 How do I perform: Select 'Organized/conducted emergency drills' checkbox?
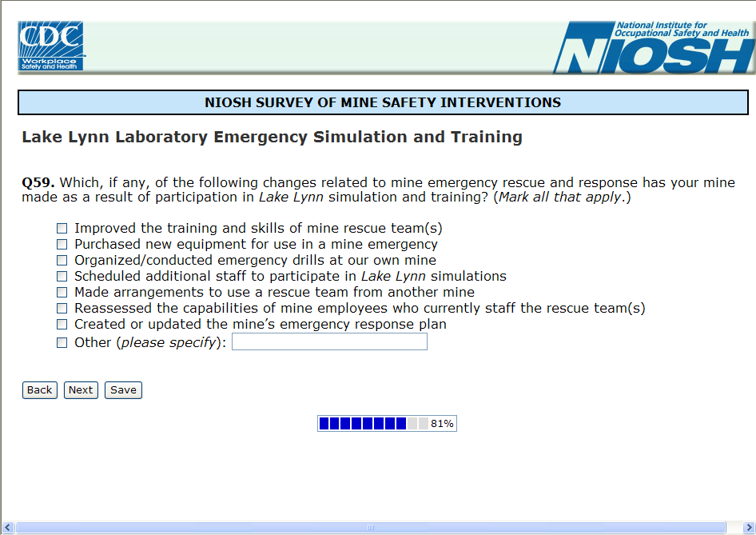tap(62, 261)
